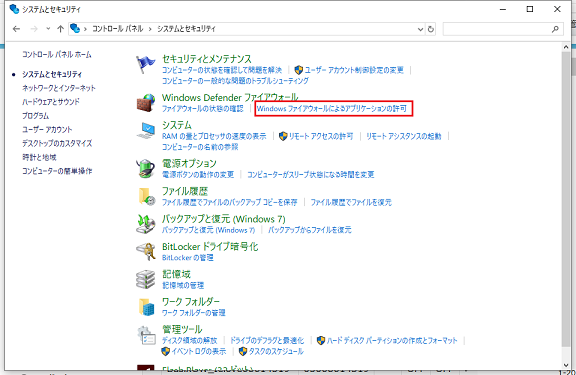
Task: Click the shield icon beside イベント ログの表示
Action: (166, 351)
